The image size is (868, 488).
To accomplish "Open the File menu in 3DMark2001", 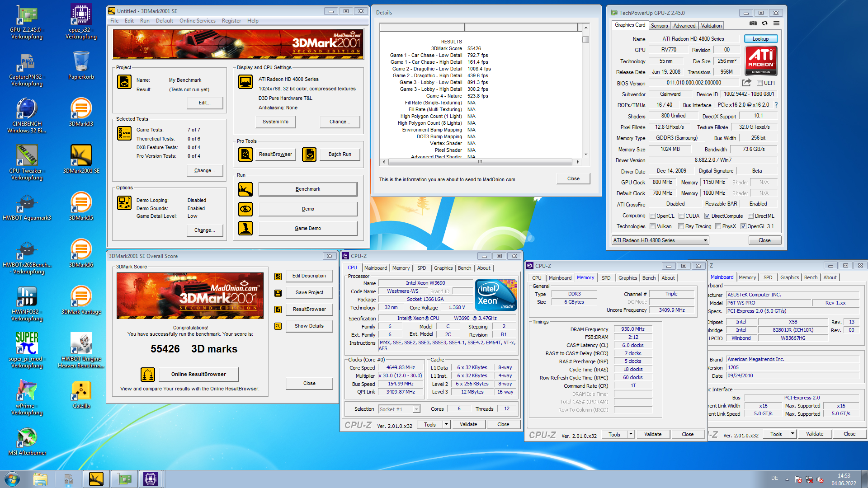I will [114, 21].
